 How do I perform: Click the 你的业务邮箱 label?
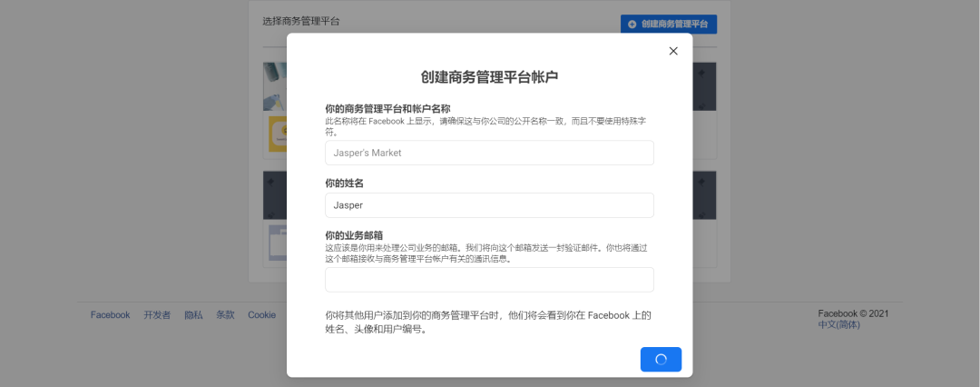354,235
